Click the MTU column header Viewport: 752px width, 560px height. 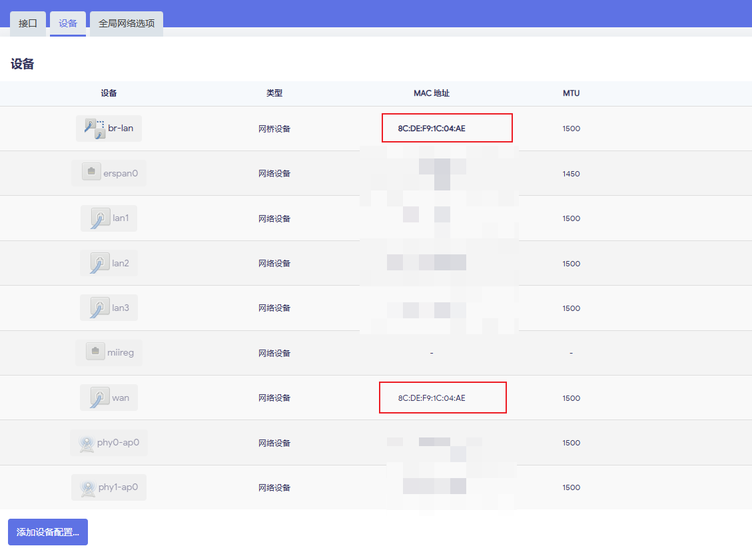click(x=571, y=93)
